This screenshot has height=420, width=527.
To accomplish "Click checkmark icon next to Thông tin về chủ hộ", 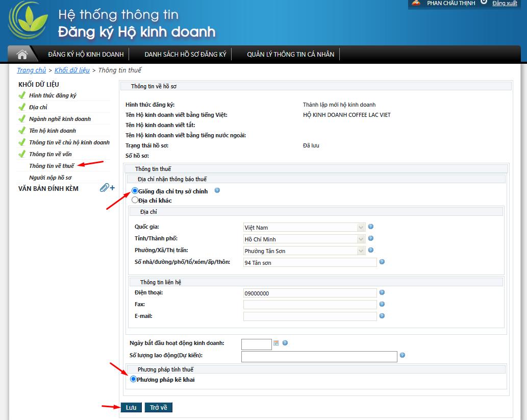I will [x=22, y=142].
